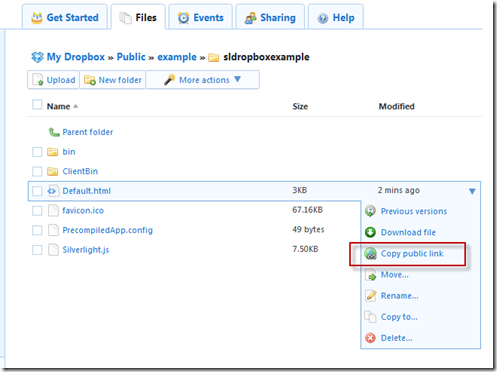
Task: Click the Copy to pages icon
Action: pyautogui.click(x=370, y=317)
